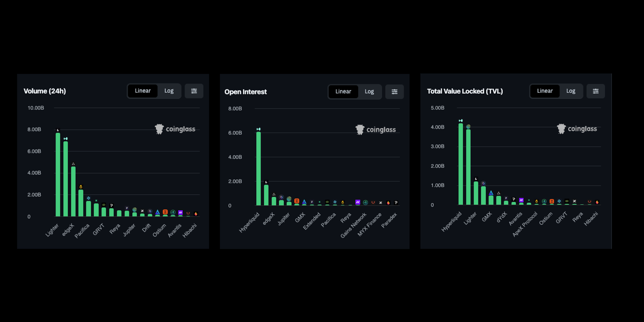Screen dimensions: 644x322
Task: Switch Volume (24h) chart to Log scale
Action: click(169, 91)
